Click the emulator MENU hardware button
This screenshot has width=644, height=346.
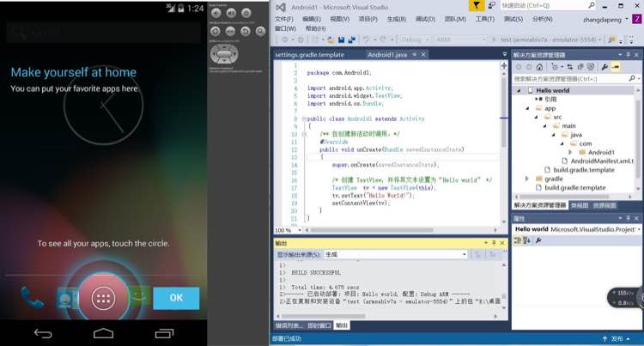tap(230, 31)
